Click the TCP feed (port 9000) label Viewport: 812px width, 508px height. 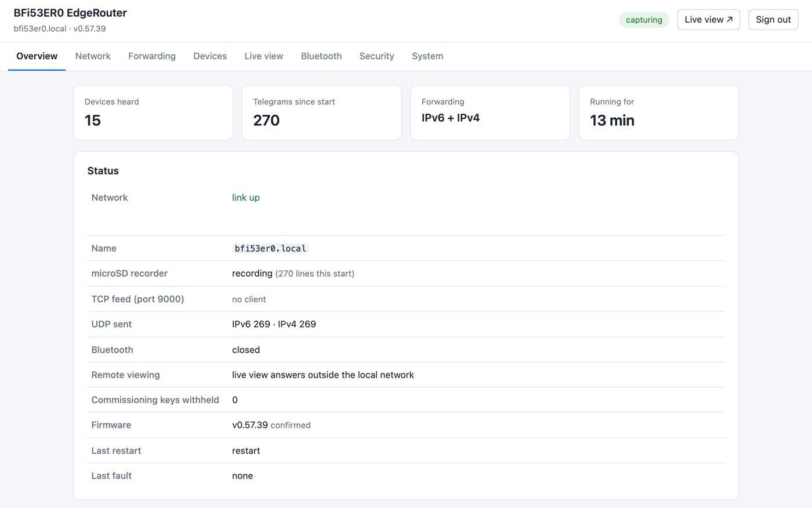tap(137, 299)
